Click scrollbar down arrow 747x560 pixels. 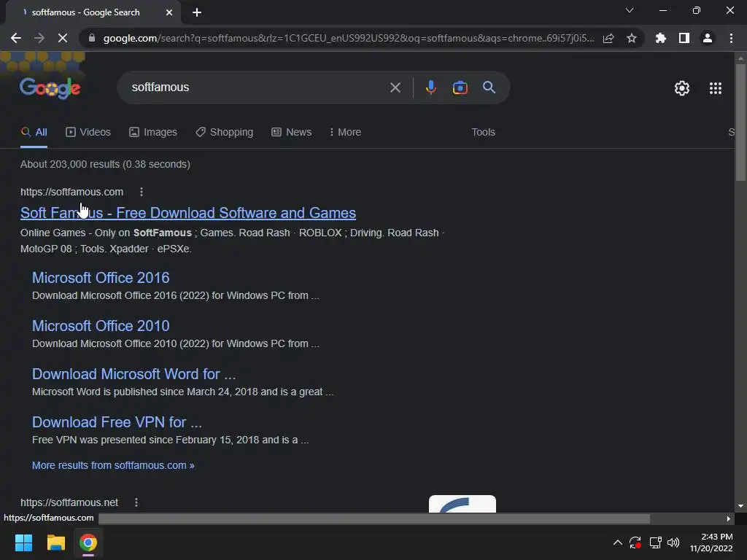click(740, 506)
